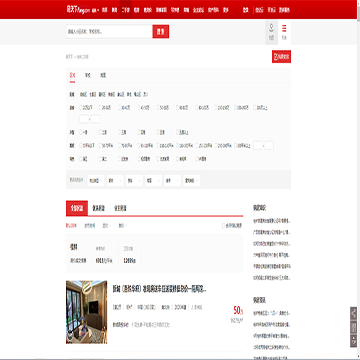Click the share icon on right sidebar
360x360 pixels.
pyautogui.click(x=353, y=313)
